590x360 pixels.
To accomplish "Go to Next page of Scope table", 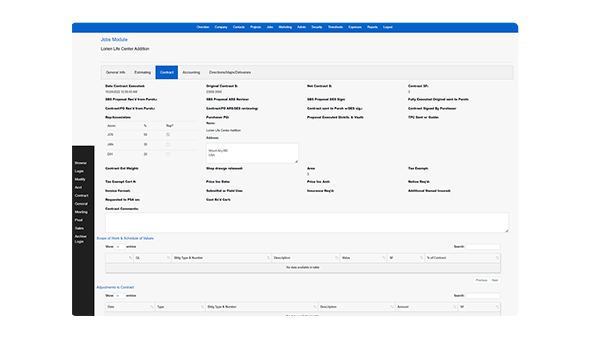I will click(495, 280).
